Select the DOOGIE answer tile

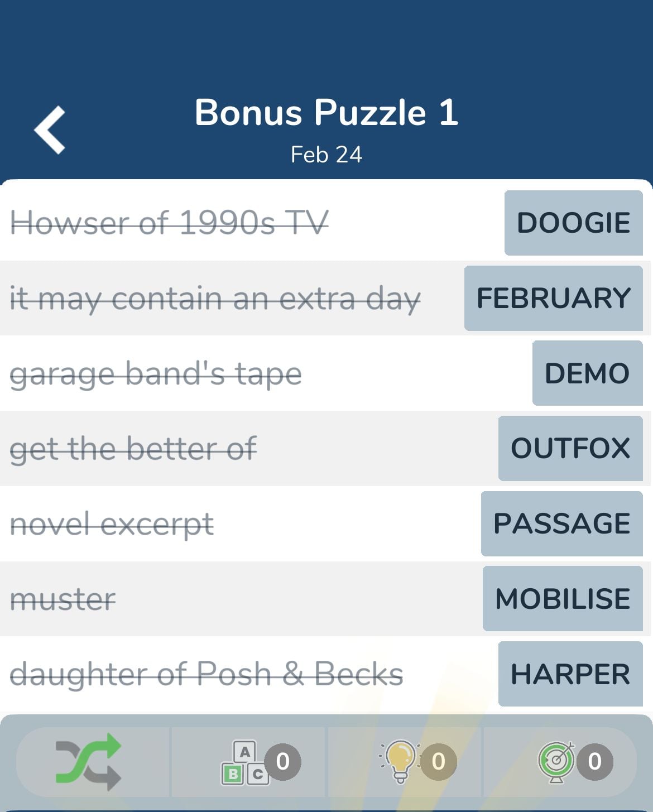point(574,223)
